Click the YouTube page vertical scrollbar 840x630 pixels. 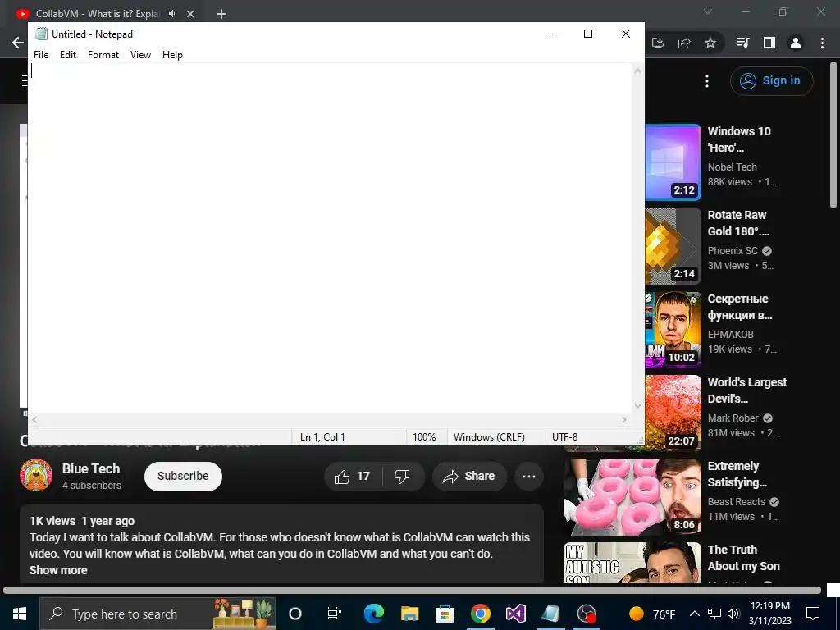coord(833,134)
